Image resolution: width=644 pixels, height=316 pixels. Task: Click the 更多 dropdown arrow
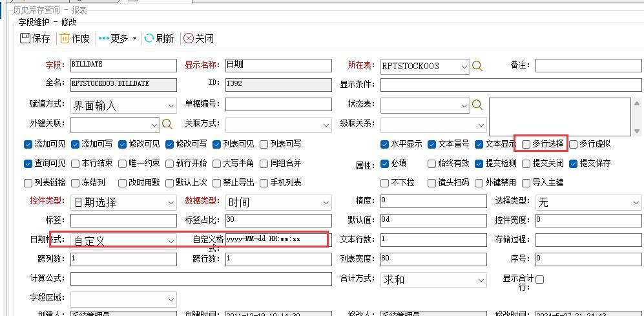point(134,39)
